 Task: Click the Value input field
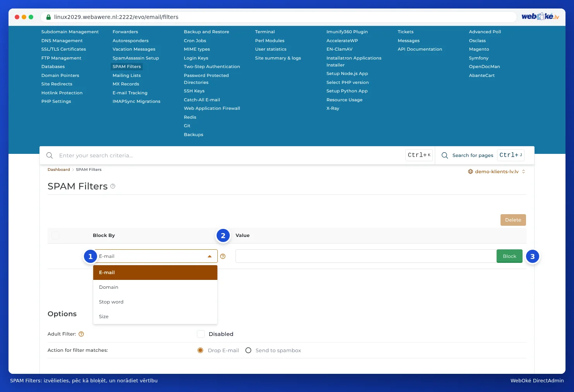[366, 256]
